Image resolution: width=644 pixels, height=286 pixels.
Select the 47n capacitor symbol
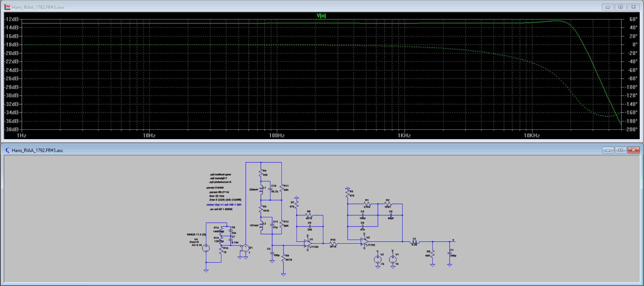click(363, 226)
